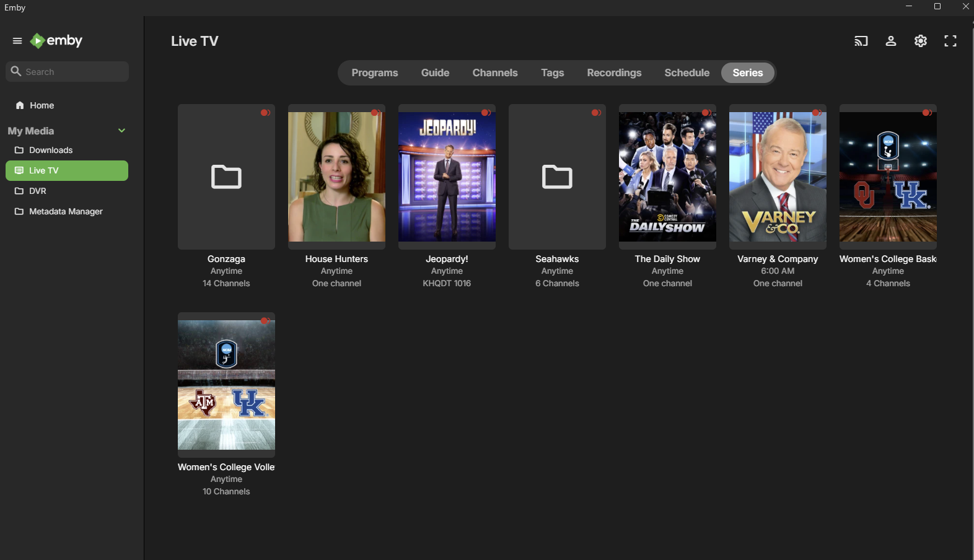Click the Live TV sidebar icon
974x560 pixels.
(19, 170)
